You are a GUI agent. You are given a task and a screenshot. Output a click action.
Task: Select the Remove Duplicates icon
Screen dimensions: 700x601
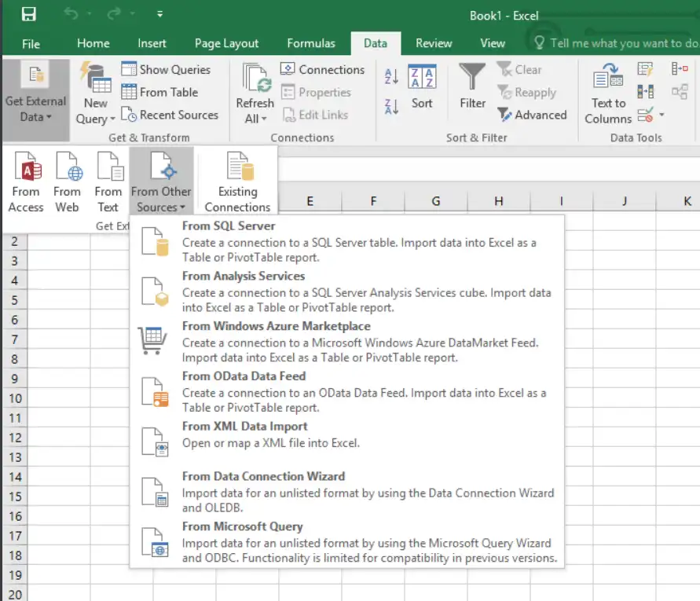(645, 91)
